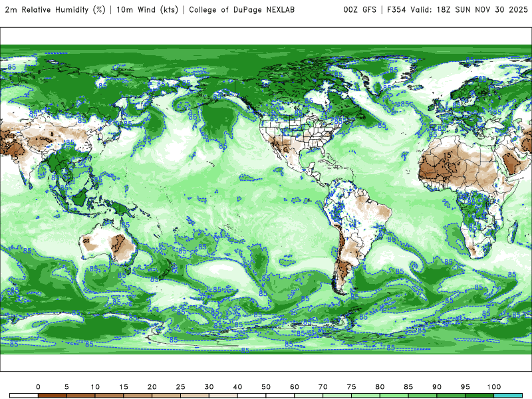Pick the tan swatch between 20 and 25
Image resolution: width=532 pixels, height=399 pixels.
[x=166, y=396]
